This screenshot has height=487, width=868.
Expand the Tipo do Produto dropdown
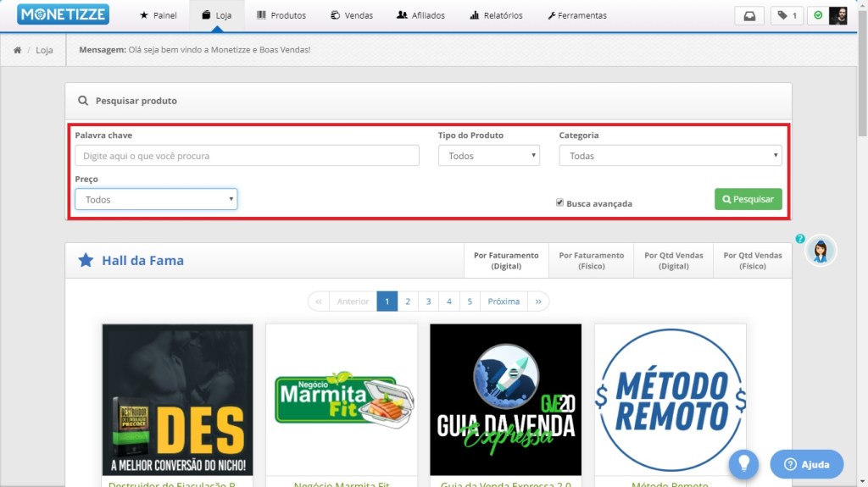(488, 156)
